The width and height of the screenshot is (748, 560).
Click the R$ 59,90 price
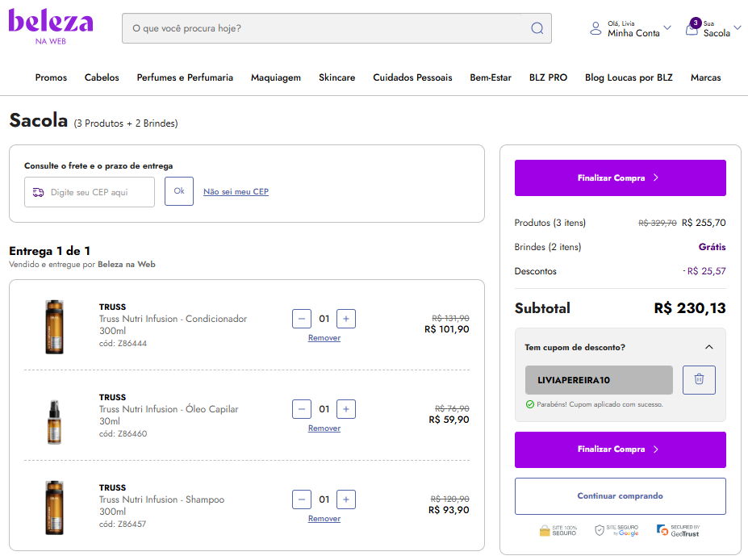click(x=449, y=420)
